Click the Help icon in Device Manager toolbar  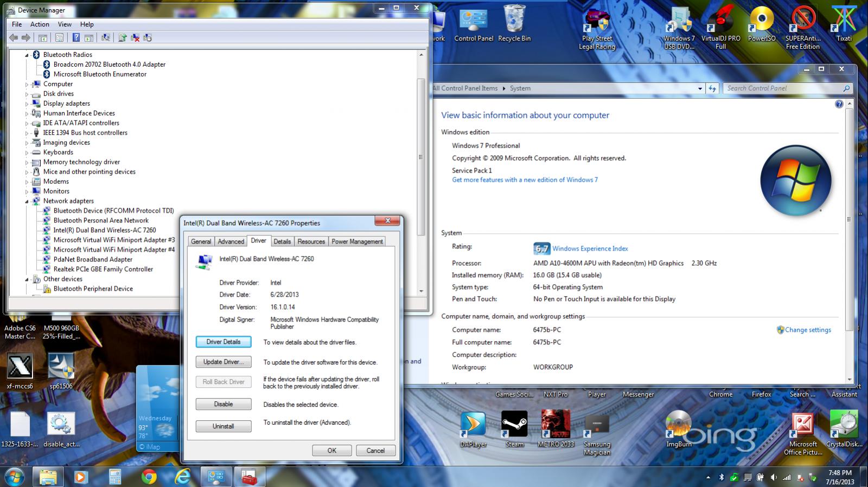click(76, 37)
